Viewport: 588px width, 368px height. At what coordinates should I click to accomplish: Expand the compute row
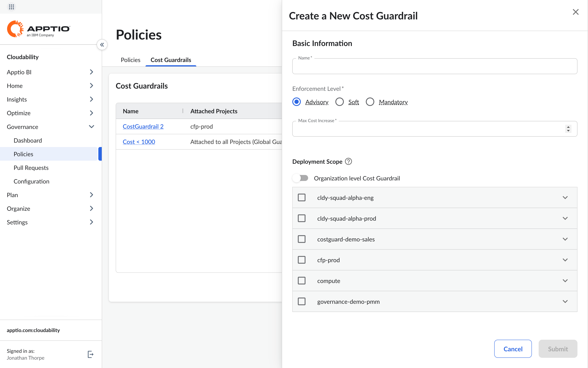tap(565, 281)
